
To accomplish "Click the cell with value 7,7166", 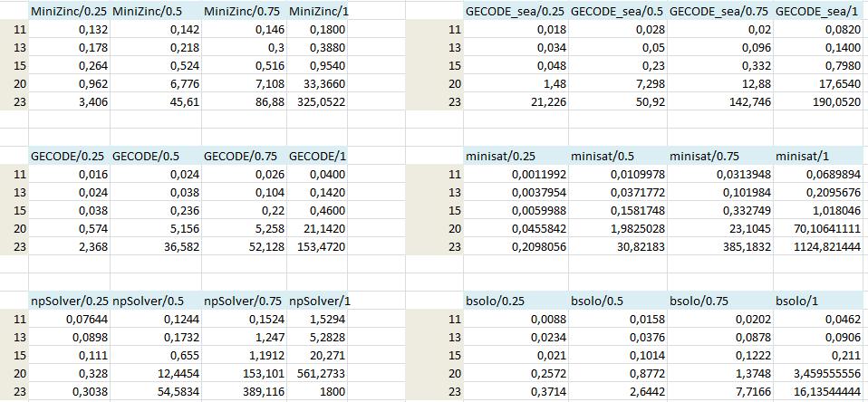I will pos(720,391).
